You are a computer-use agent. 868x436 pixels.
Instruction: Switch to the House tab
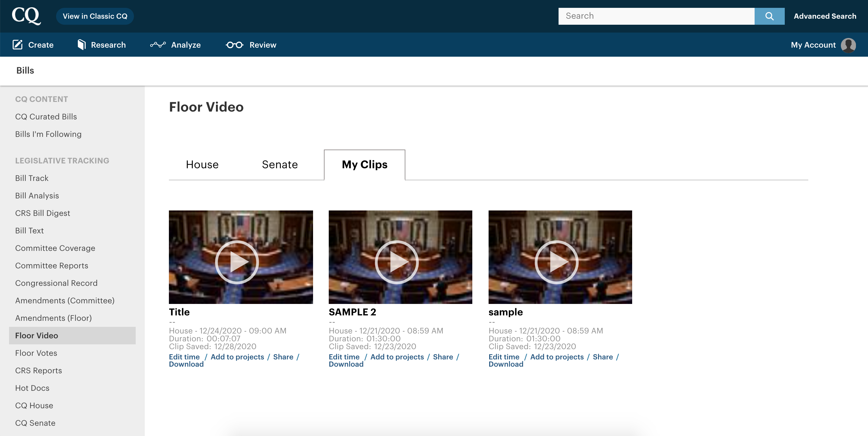click(x=202, y=165)
